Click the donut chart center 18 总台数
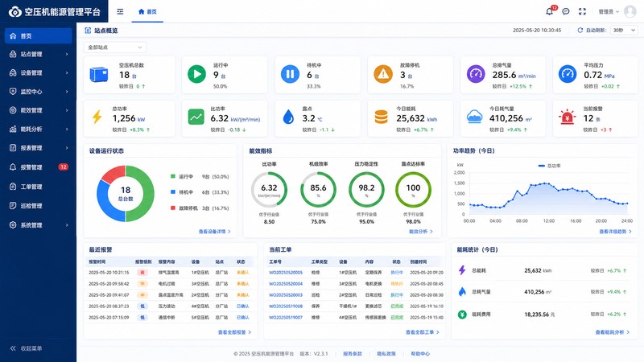Image resolution: width=644 pixels, height=362 pixels. point(126,193)
